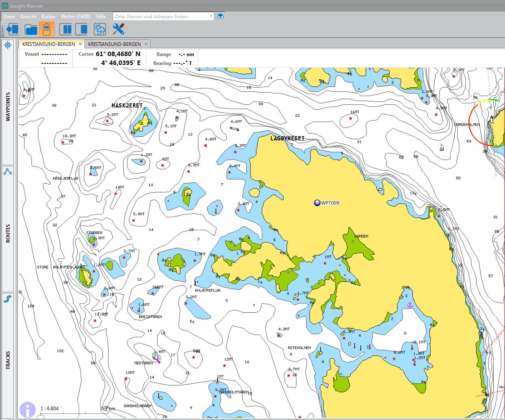Click the binoculars search icon

pyautogui.click(x=220, y=16)
